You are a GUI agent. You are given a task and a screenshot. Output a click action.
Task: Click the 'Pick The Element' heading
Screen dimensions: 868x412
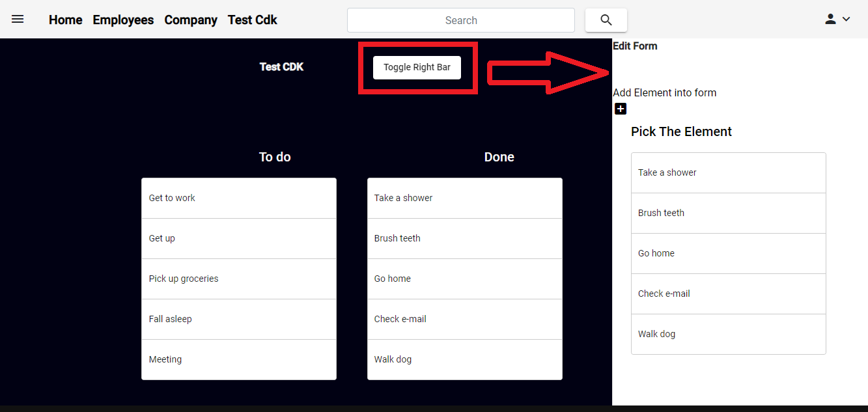681,131
